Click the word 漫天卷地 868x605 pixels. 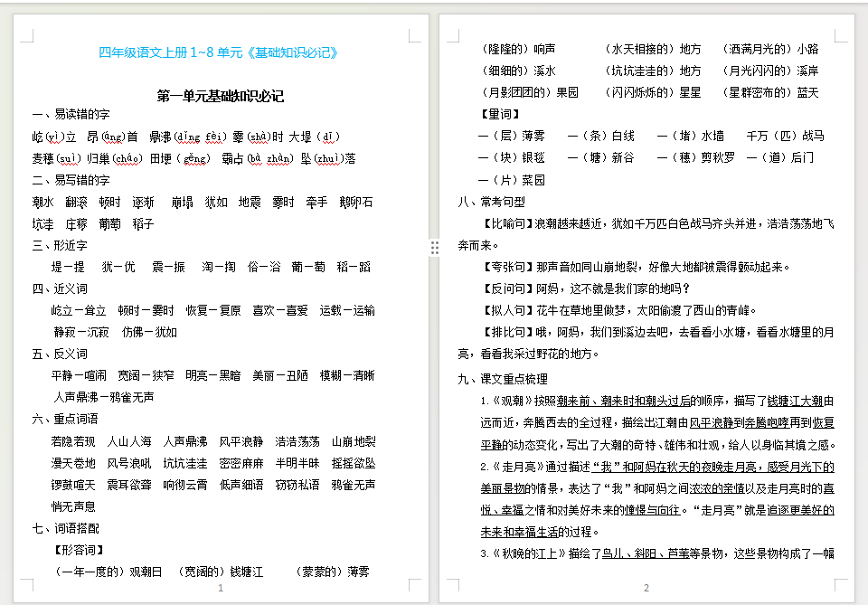[73, 463]
